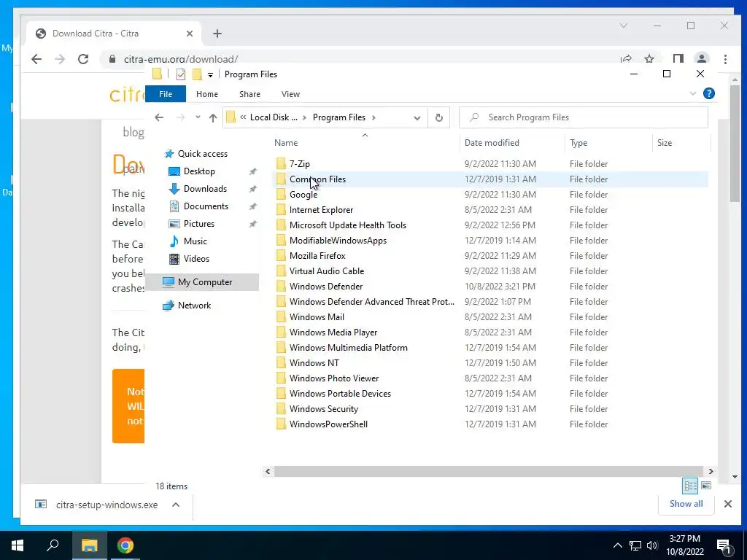Close the Chrome downloads bar
Screen dimensions: 747x560
coord(727,504)
